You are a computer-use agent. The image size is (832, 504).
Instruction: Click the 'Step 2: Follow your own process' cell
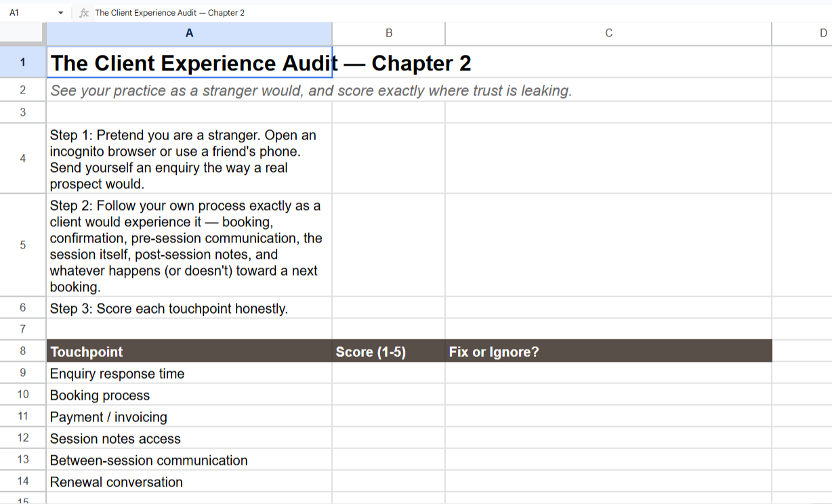189,245
